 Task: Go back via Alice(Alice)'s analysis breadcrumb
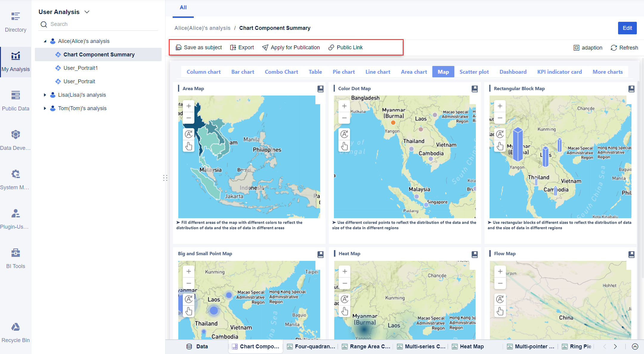202,28
